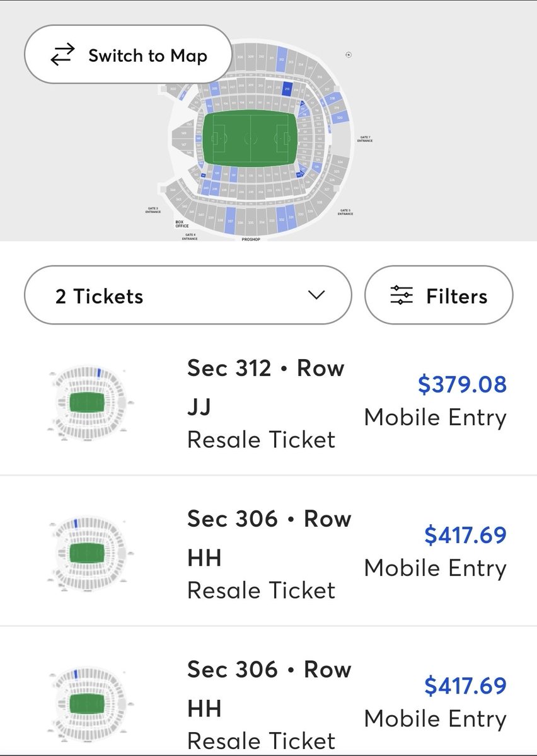The width and height of the screenshot is (537, 756).
Task: Click the $379.08 price link
Action: coord(461,384)
